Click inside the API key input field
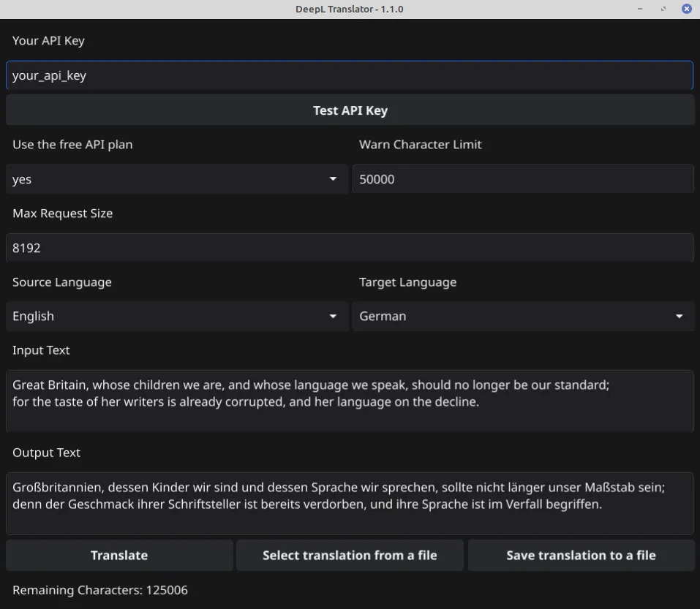This screenshot has height=609, width=700. pyautogui.click(x=350, y=75)
